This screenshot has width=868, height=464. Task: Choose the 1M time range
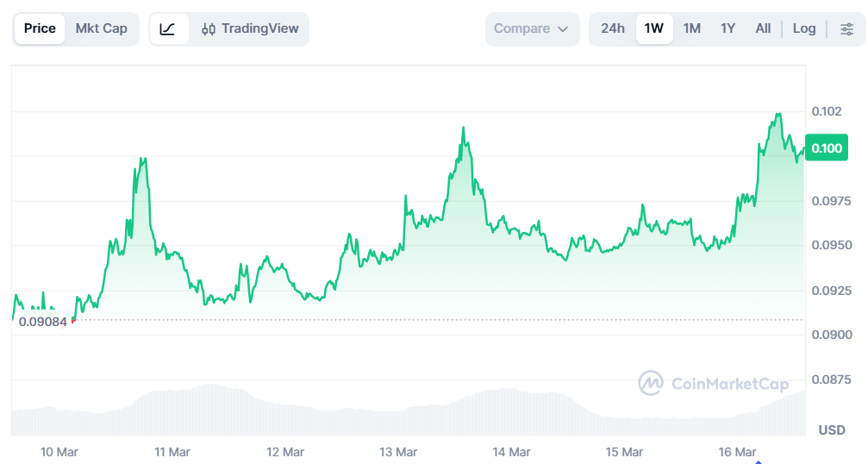(x=691, y=28)
